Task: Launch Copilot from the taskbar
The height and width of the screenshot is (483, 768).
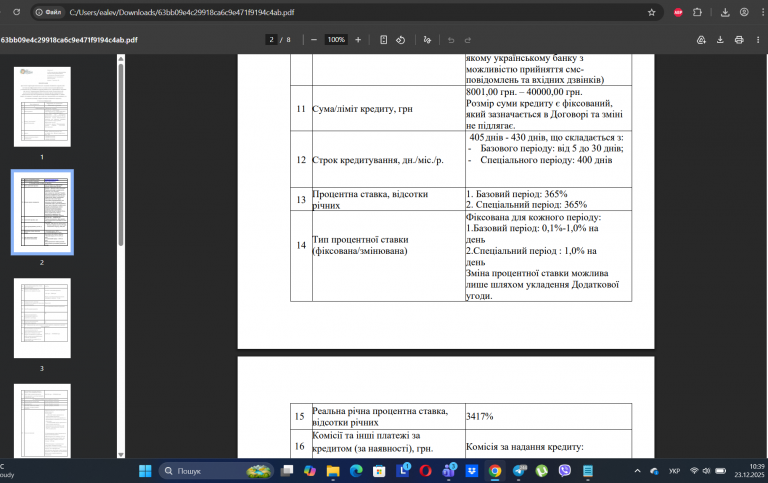Action: click(x=310, y=471)
